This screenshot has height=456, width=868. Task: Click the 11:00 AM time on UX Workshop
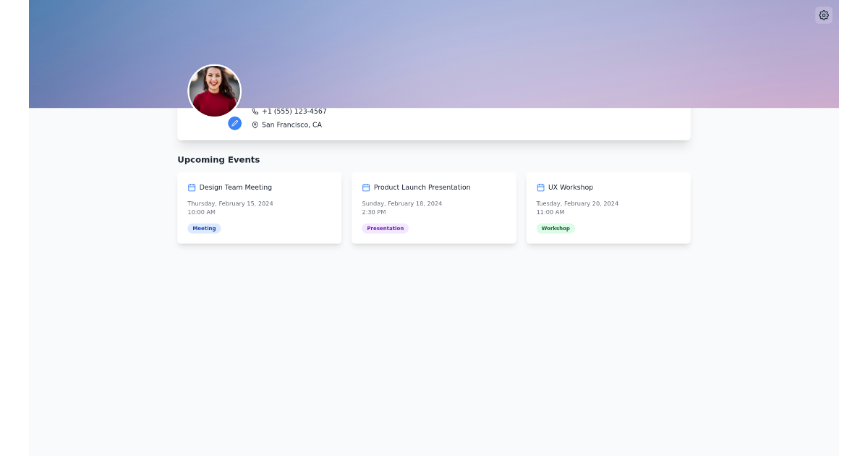(x=550, y=212)
